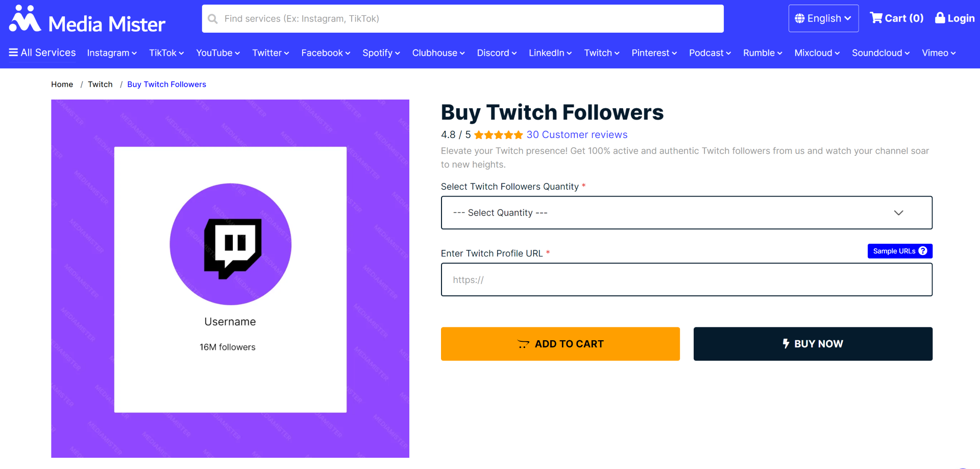
Task: Click the five-star rating icons
Action: 498,135
